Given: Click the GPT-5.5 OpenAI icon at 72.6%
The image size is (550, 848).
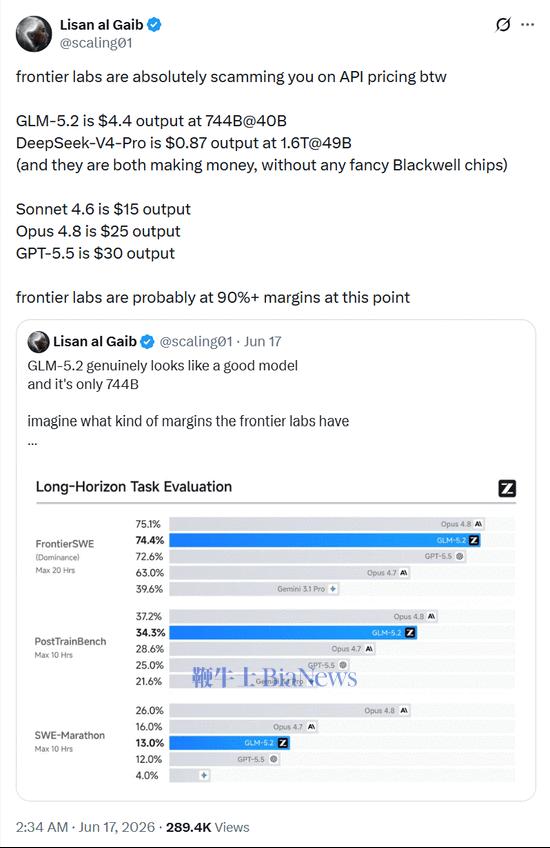Looking at the screenshot, I should coord(460,556).
